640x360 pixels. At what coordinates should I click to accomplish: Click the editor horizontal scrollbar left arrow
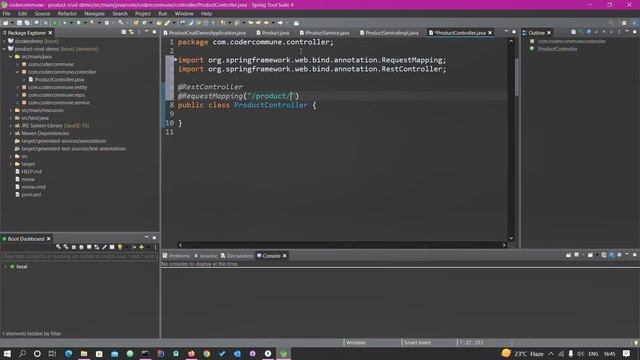click(x=180, y=245)
